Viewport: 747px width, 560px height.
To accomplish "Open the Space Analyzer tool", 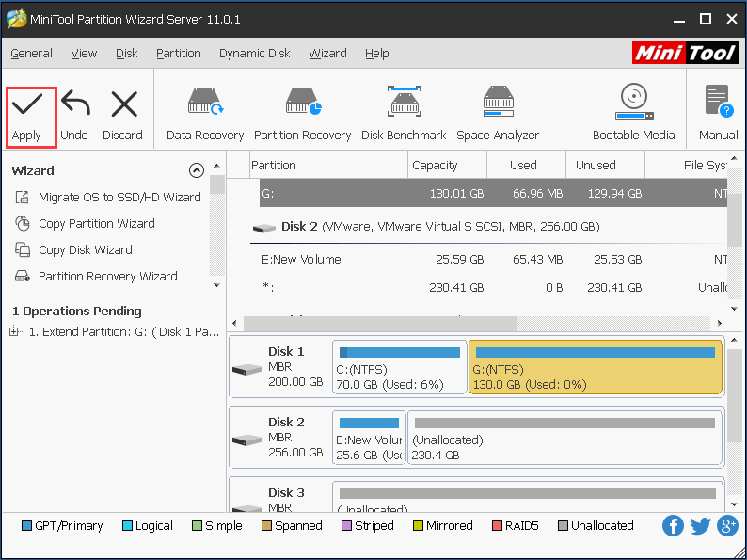I will point(498,104).
